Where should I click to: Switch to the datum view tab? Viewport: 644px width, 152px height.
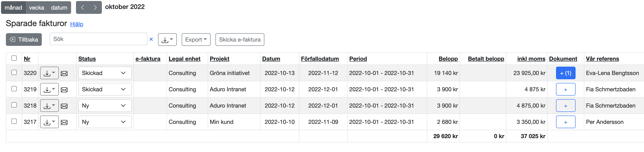[59, 8]
